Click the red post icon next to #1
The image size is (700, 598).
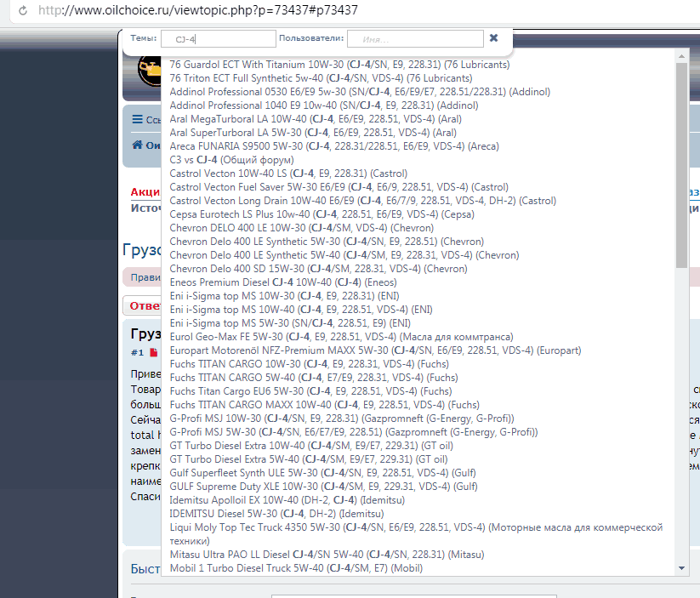(154, 352)
